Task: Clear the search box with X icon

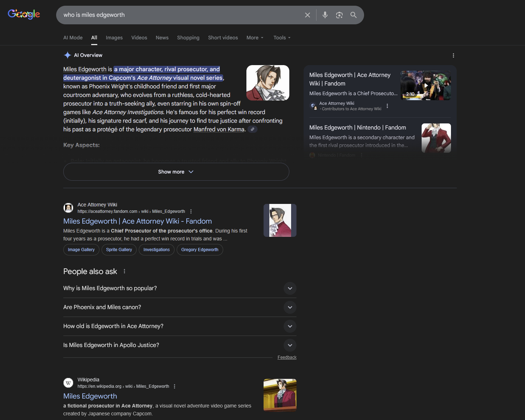Action: click(x=307, y=15)
